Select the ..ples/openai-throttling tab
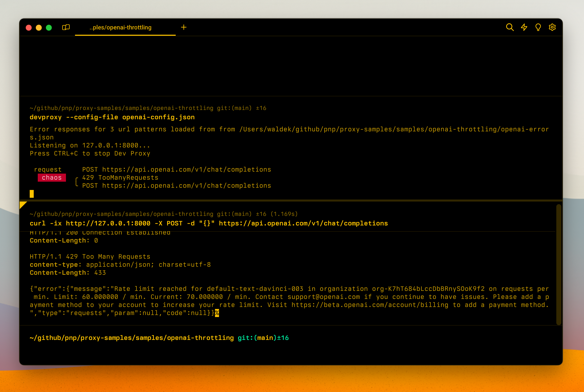This screenshot has height=392, width=584. pyautogui.click(x=120, y=27)
